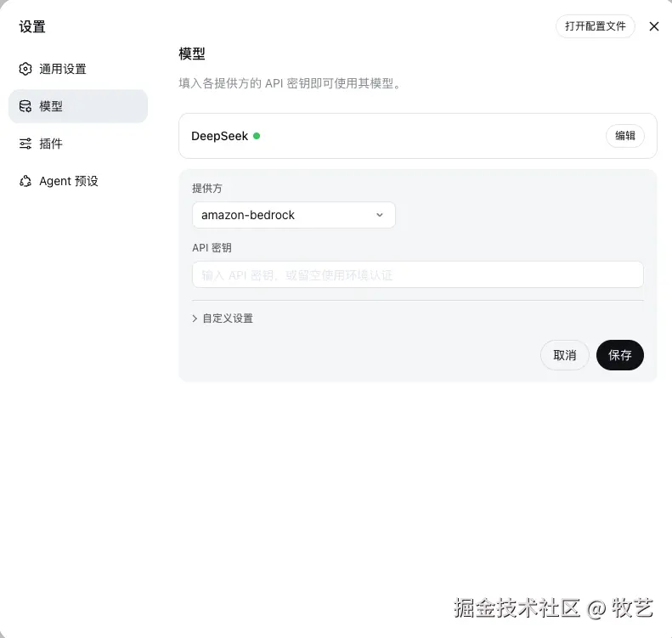This screenshot has width=672, height=638.
Task: Open the 提供方 amazon-bedrock dropdown
Action: click(294, 215)
